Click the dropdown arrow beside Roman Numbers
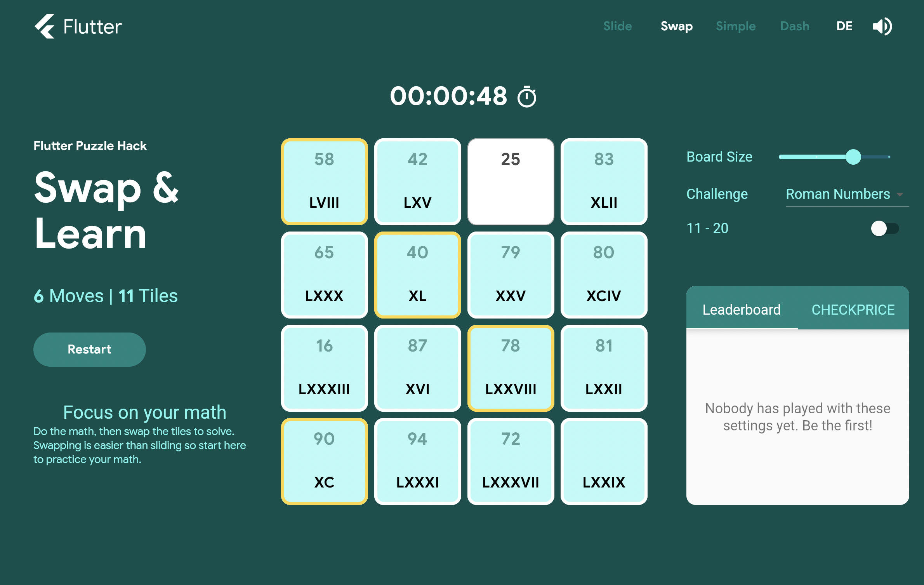This screenshot has width=924, height=585. coord(900,194)
